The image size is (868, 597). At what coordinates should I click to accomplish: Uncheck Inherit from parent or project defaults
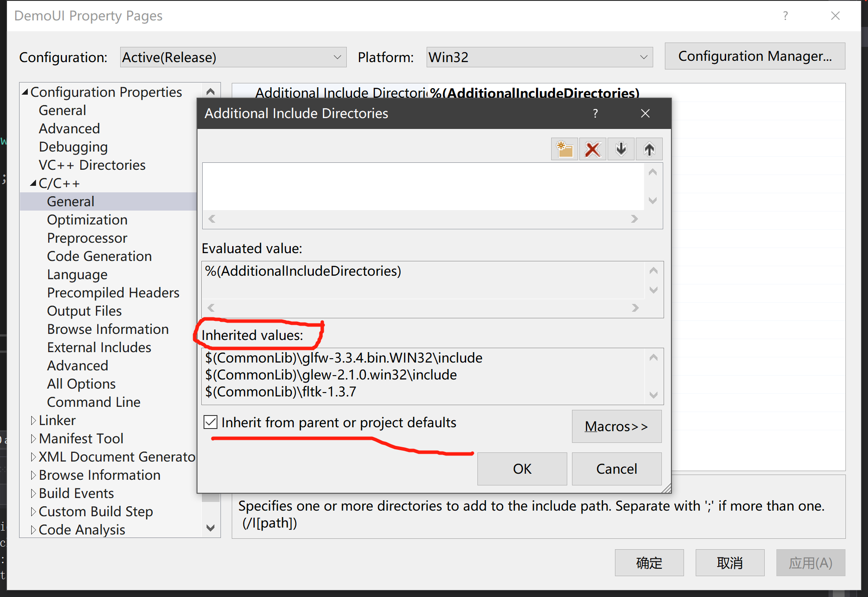[210, 422]
